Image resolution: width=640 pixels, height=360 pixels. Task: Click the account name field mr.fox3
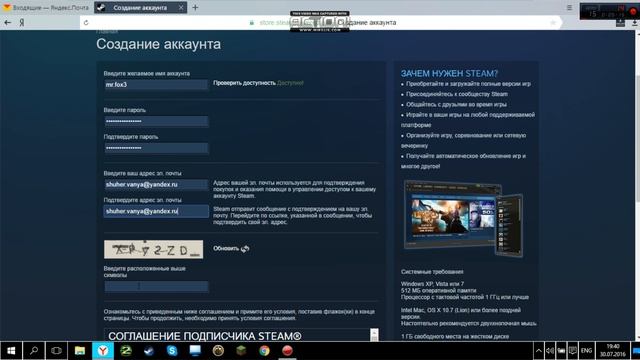(156, 85)
